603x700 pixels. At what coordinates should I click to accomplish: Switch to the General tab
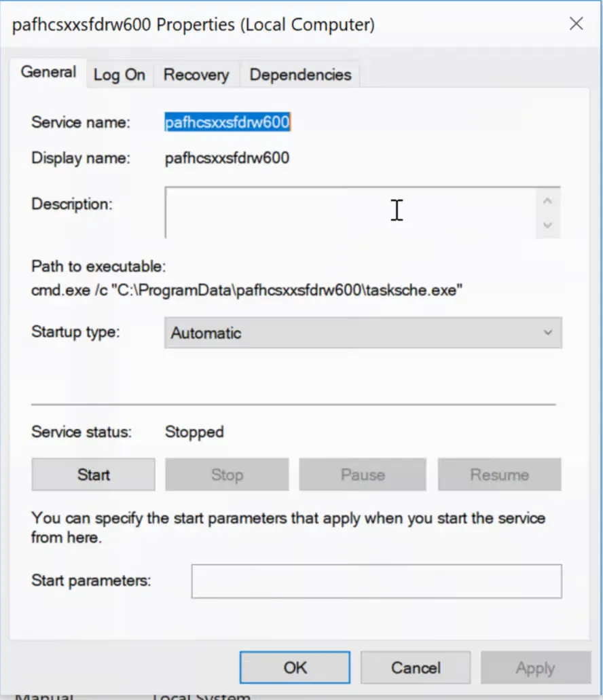pos(48,73)
